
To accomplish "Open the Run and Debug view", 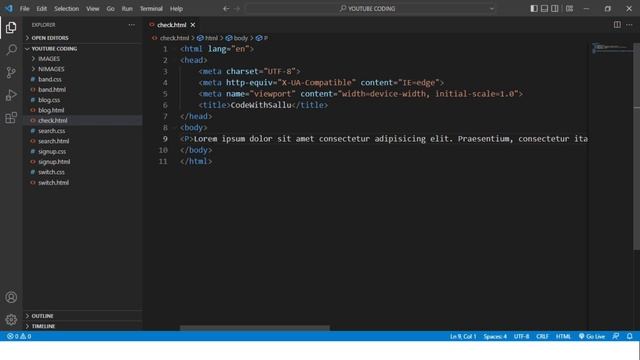I will click(x=11, y=95).
